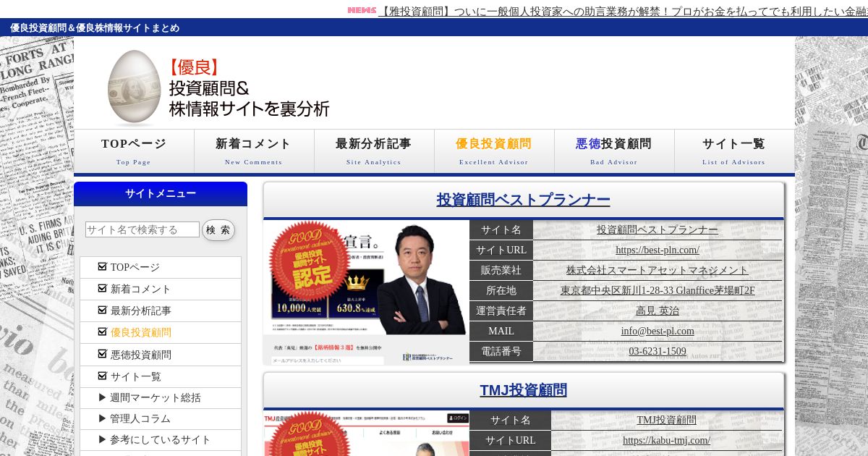Image resolution: width=868 pixels, height=456 pixels.
Task: Open sidebar link 最新分析記事
Action: click(x=140, y=311)
